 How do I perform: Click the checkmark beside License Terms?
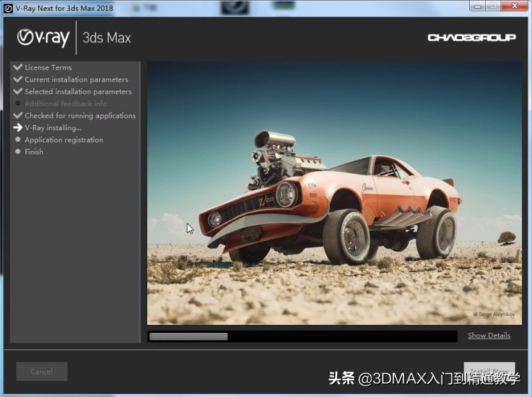[x=17, y=67]
